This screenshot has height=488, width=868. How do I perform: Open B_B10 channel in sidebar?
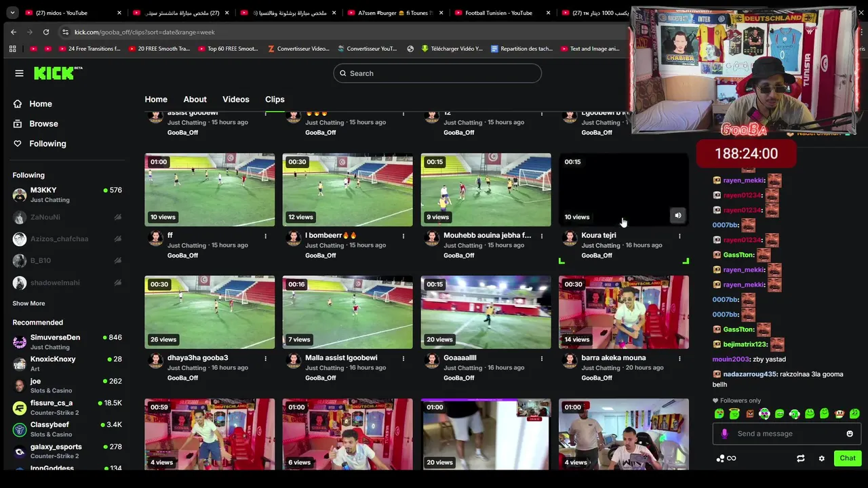67,260
